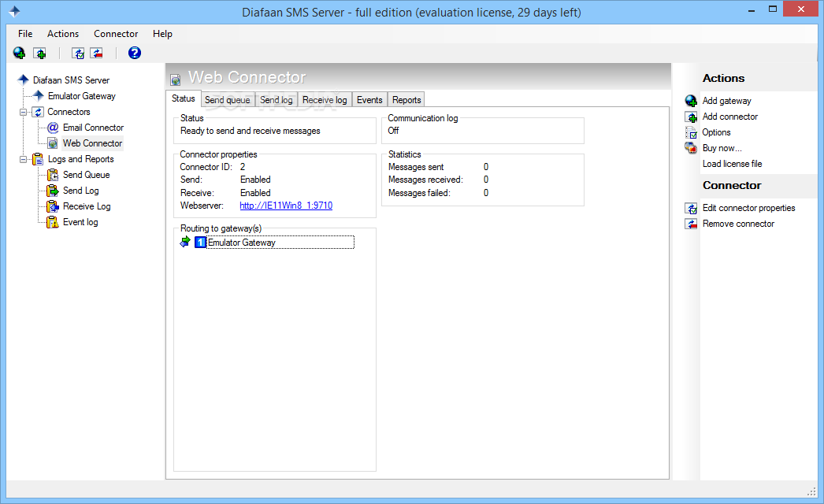This screenshot has width=824, height=504.
Task: Click the Send Log tree icon
Action: 53,191
